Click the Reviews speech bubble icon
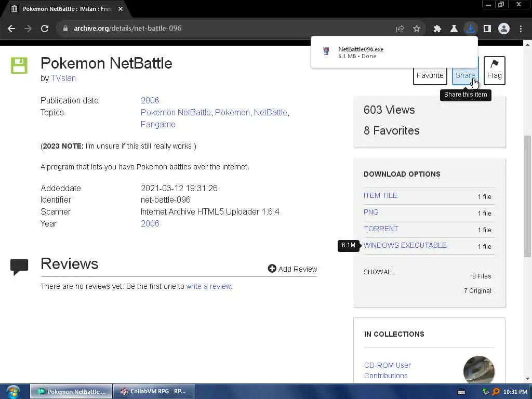This screenshot has width=532, height=399. [19, 267]
